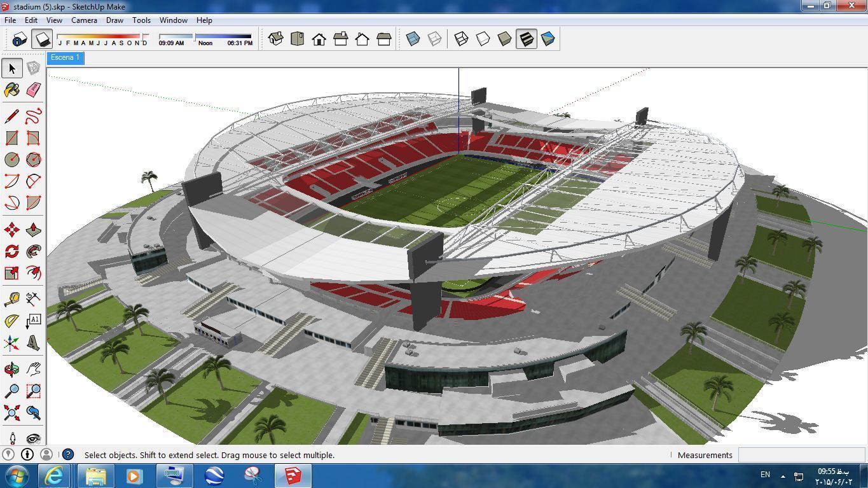Choose the Axes tool
868x488 pixels.
click(12, 344)
